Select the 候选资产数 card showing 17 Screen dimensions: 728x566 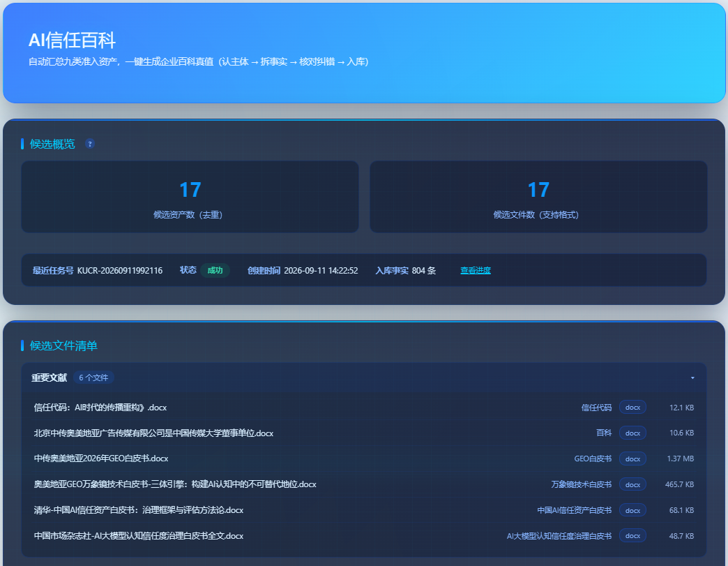click(x=190, y=197)
